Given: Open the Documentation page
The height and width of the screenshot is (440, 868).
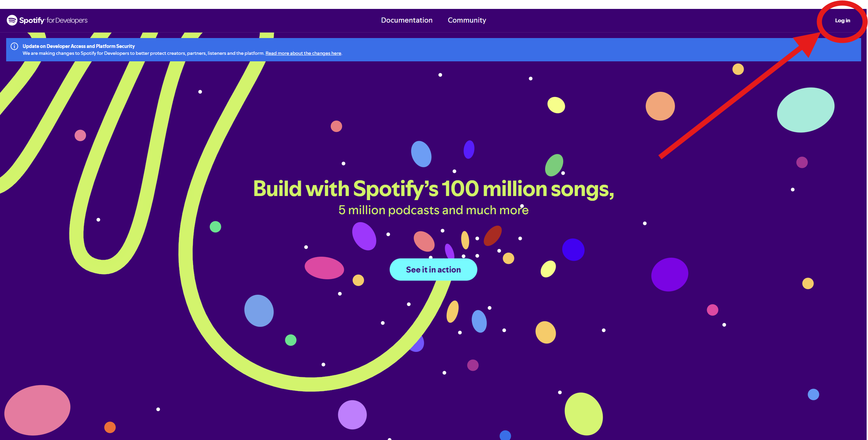Looking at the screenshot, I should (x=407, y=20).
